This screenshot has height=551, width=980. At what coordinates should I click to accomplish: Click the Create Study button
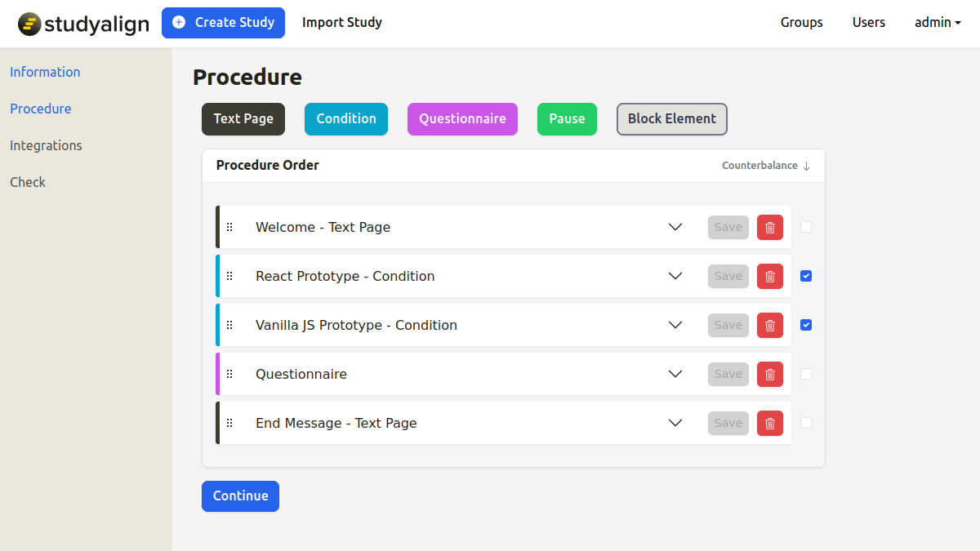[x=223, y=23]
